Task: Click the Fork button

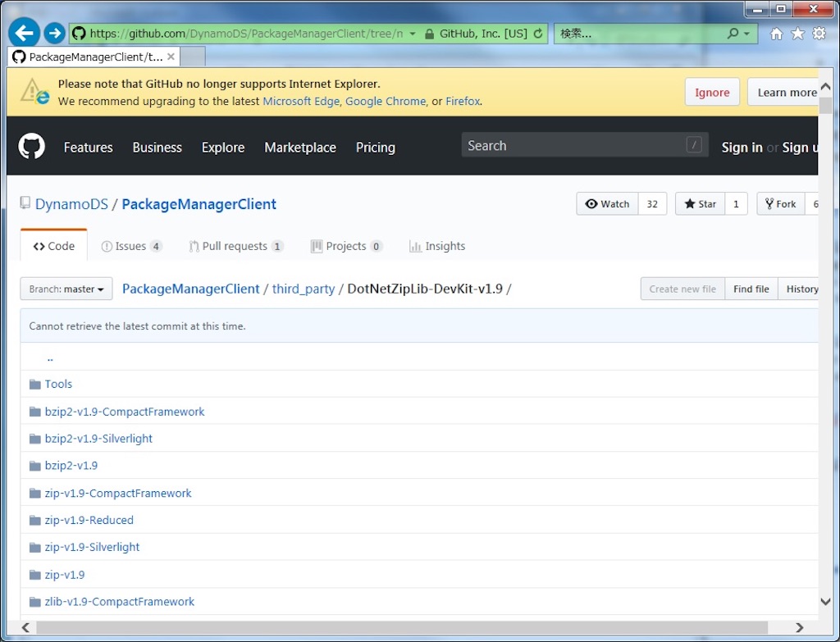Action: [781, 203]
